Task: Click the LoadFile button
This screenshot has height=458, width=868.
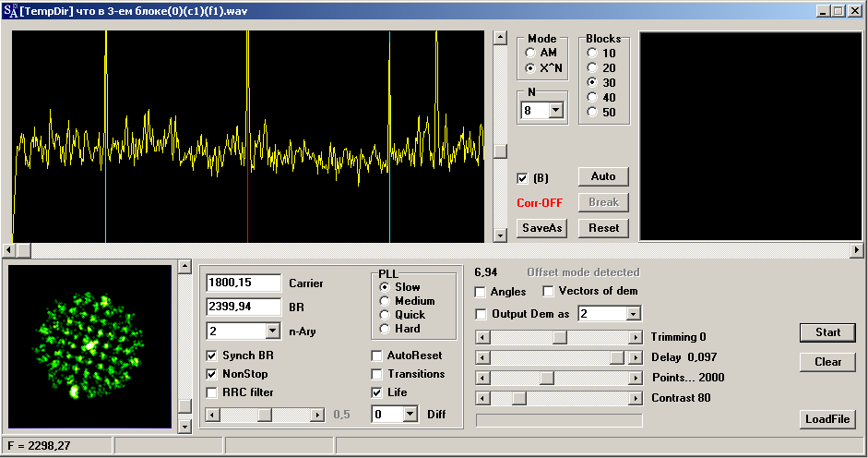Action: pos(827,419)
